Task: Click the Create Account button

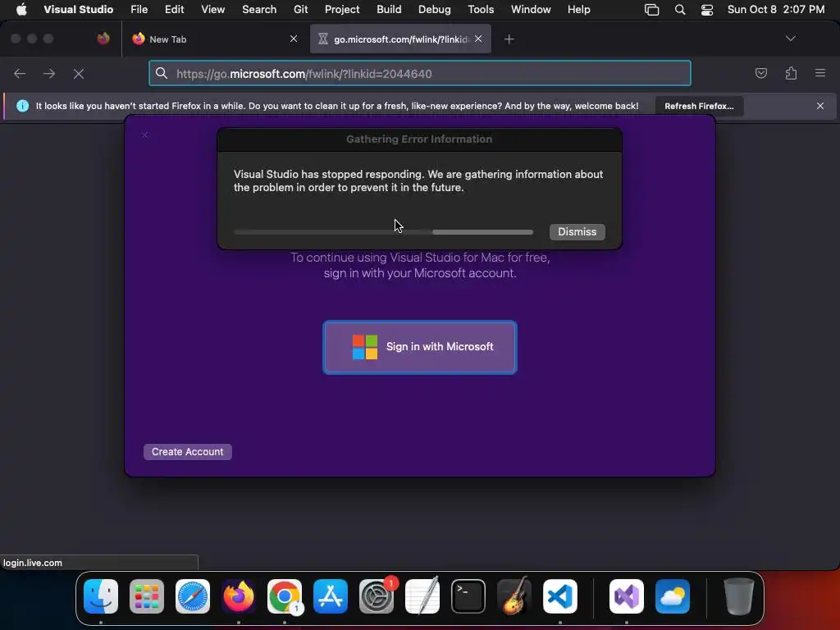Action: pos(188,452)
